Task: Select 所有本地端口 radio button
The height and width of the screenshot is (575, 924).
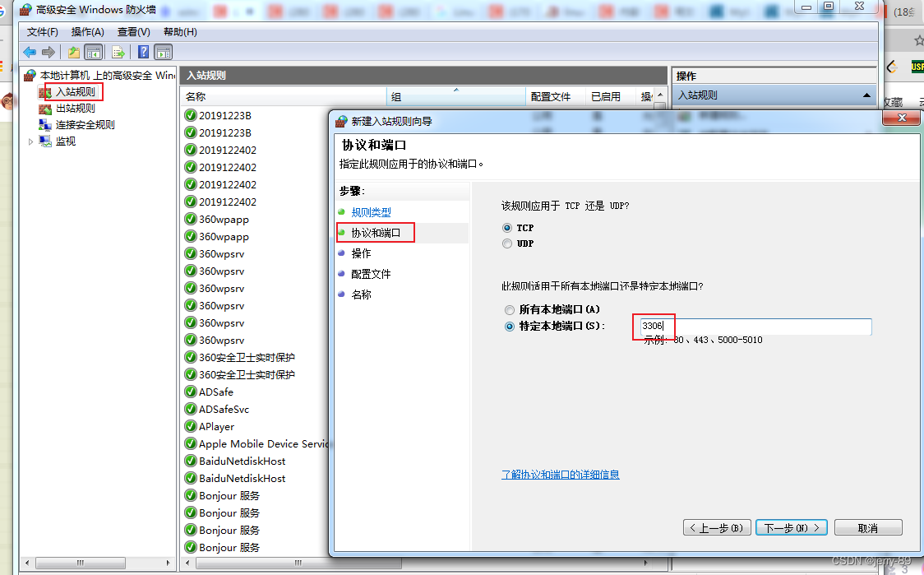Action: coord(509,309)
